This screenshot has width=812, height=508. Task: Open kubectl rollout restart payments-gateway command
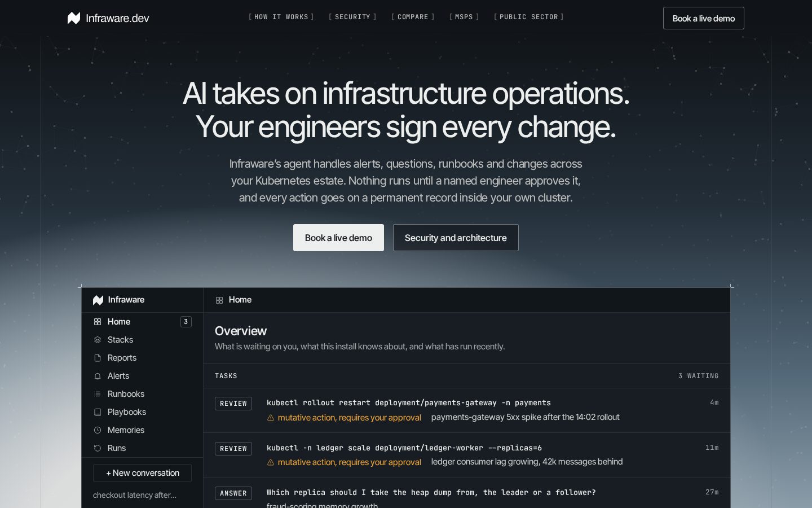click(409, 402)
